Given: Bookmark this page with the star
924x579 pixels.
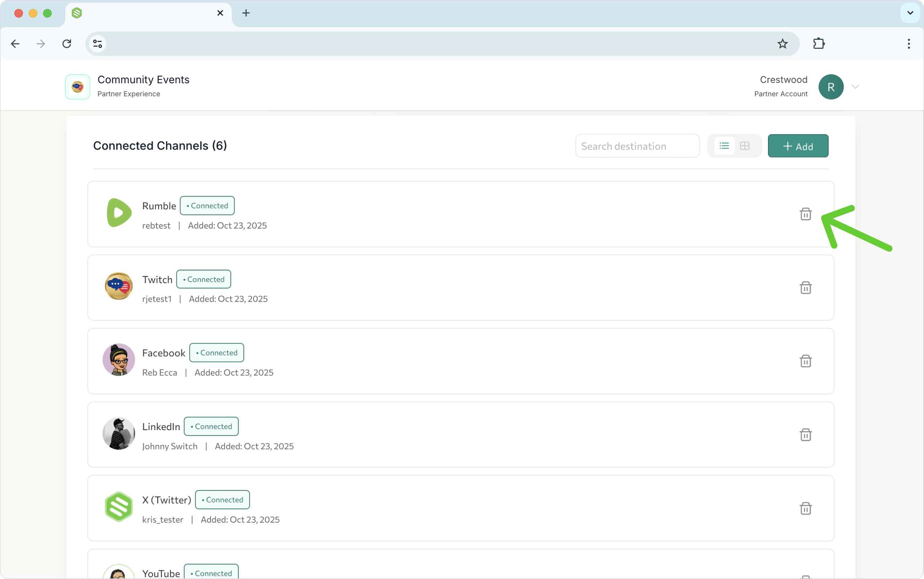Looking at the screenshot, I should click(782, 44).
